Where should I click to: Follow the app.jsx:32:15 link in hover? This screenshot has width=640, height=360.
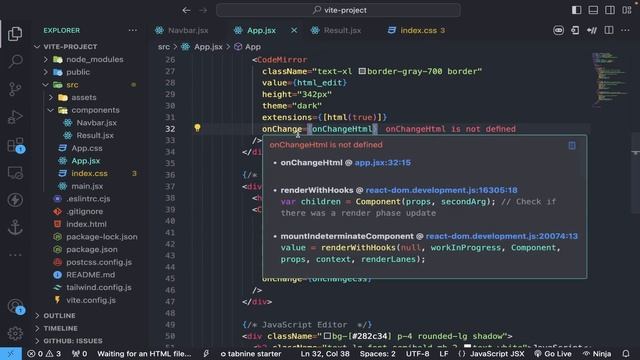tap(382, 162)
